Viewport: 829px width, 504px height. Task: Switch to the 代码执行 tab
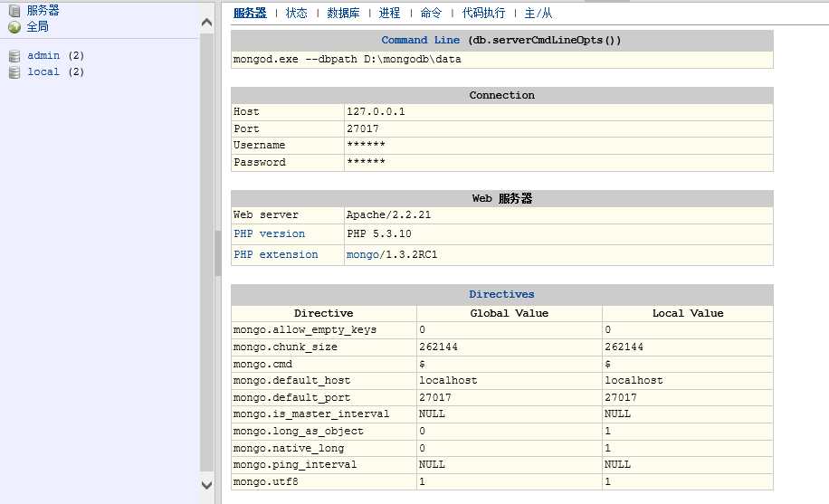coord(483,14)
